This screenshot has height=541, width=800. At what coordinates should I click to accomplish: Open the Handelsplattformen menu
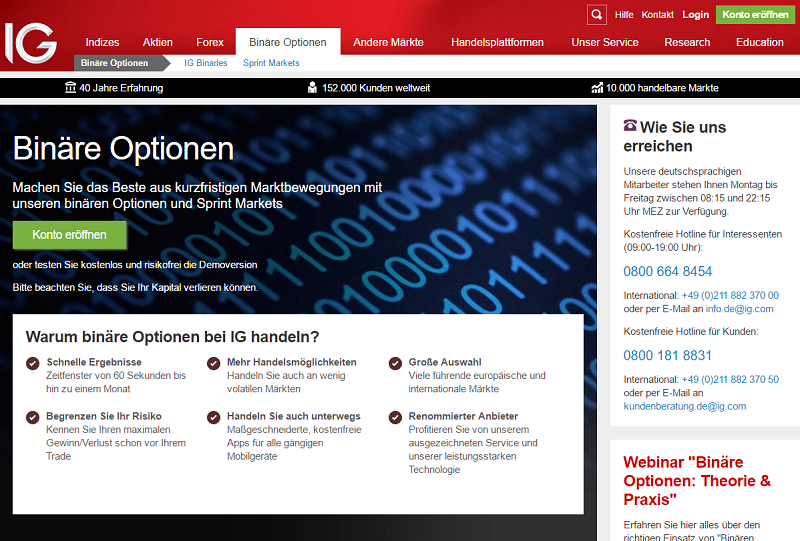(x=497, y=42)
